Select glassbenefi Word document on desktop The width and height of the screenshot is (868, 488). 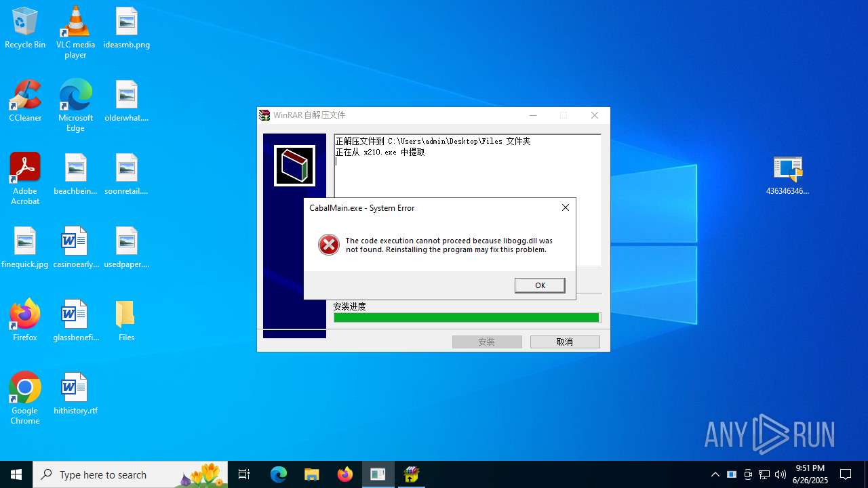(75, 321)
